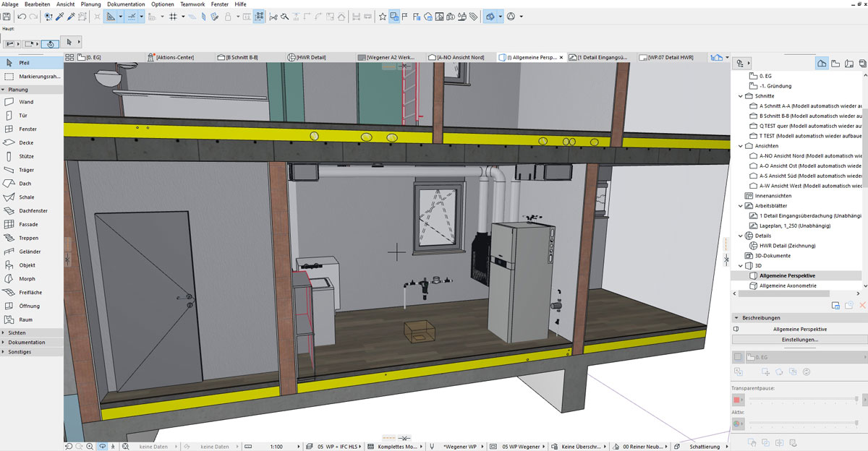Adjust the Aktiv slider

[x=803, y=422]
